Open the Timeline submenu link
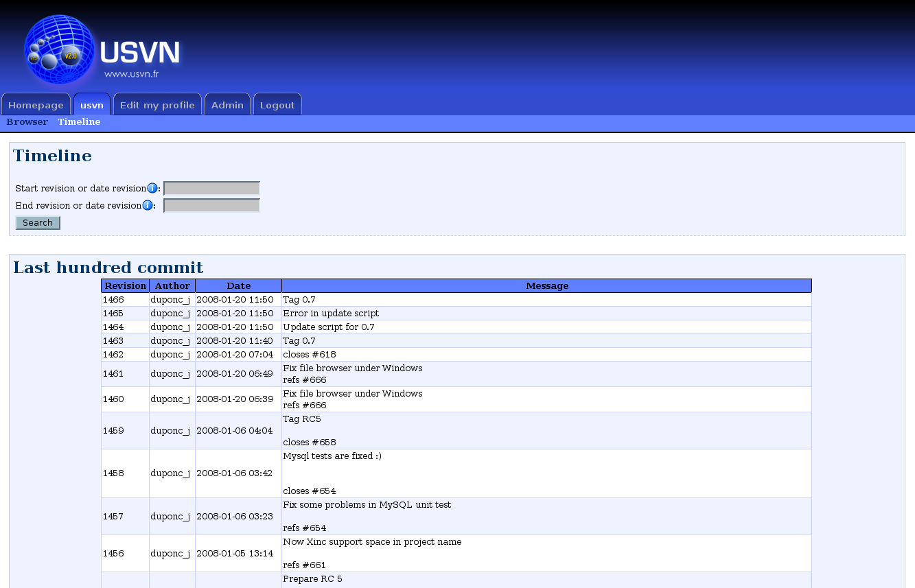Image resolution: width=915 pixels, height=588 pixels. point(79,122)
